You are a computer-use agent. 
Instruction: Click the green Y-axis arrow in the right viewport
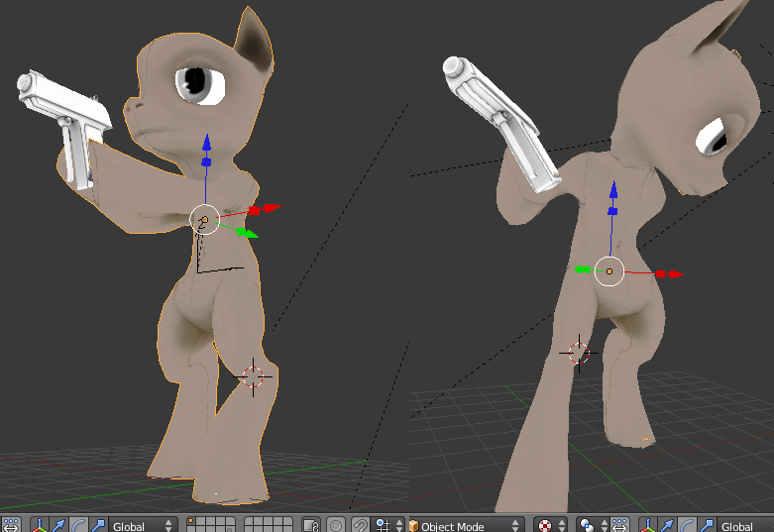pyautogui.click(x=582, y=269)
